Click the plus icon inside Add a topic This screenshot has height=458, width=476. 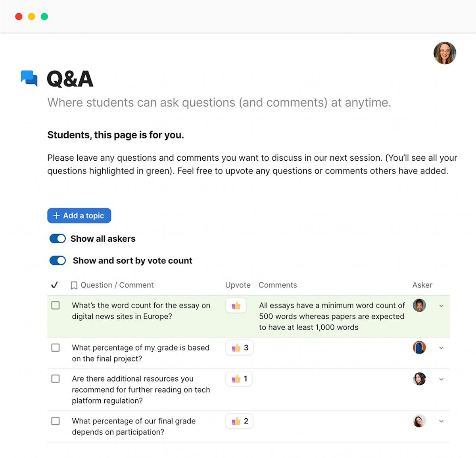[x=56, y=216]
